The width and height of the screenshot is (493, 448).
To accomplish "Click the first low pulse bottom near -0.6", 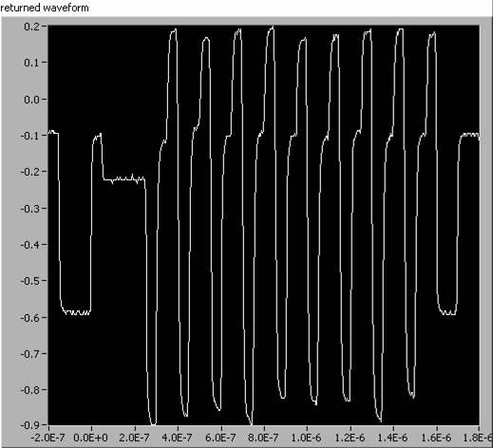I will click(x=76, y=312).
